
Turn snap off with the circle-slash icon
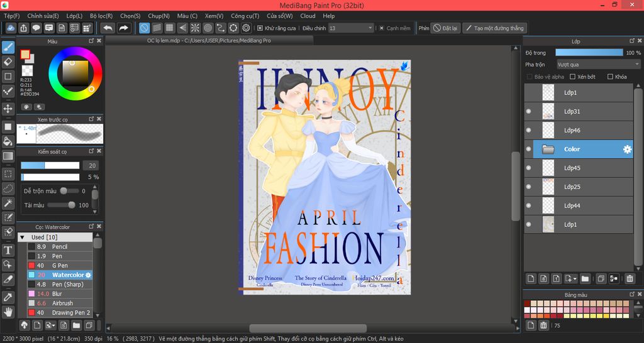tap(144, 28)
